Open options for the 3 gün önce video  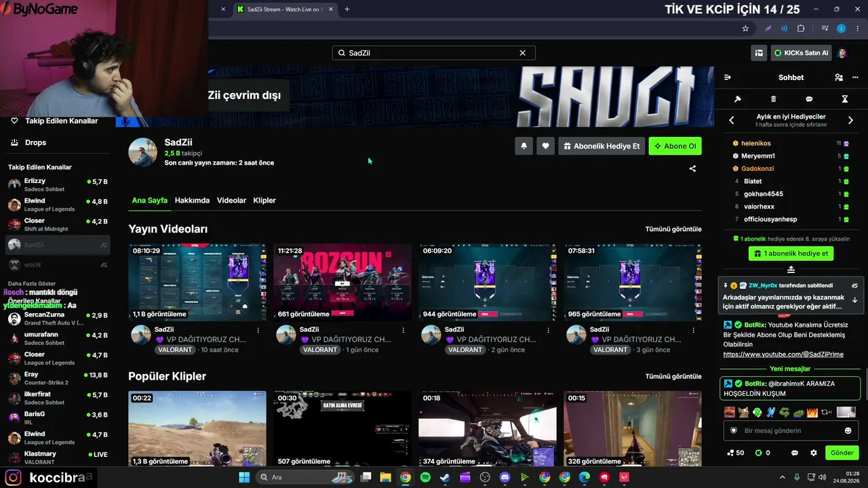693,330
